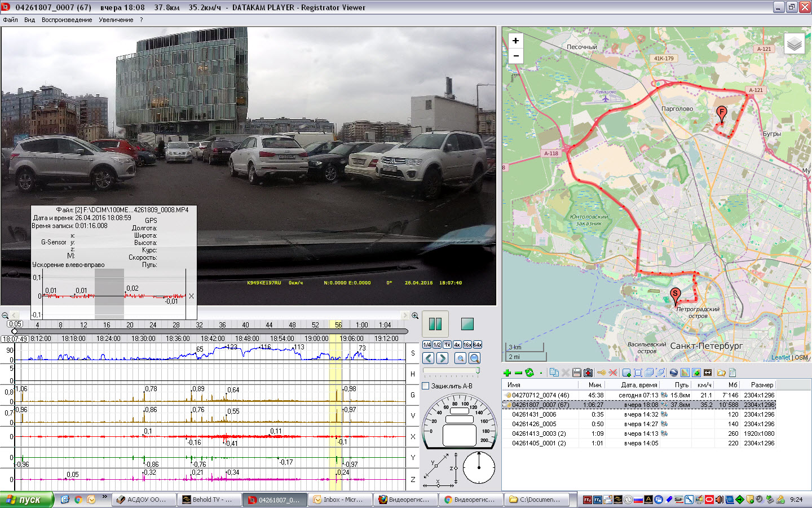Click the green refresh list icon
Viewport: 812px width, 508px height.
pyautogui.click(x=529, y=373)
